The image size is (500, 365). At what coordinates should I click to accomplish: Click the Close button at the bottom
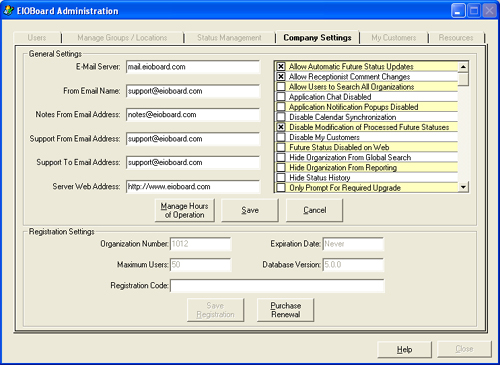[464, 349]
